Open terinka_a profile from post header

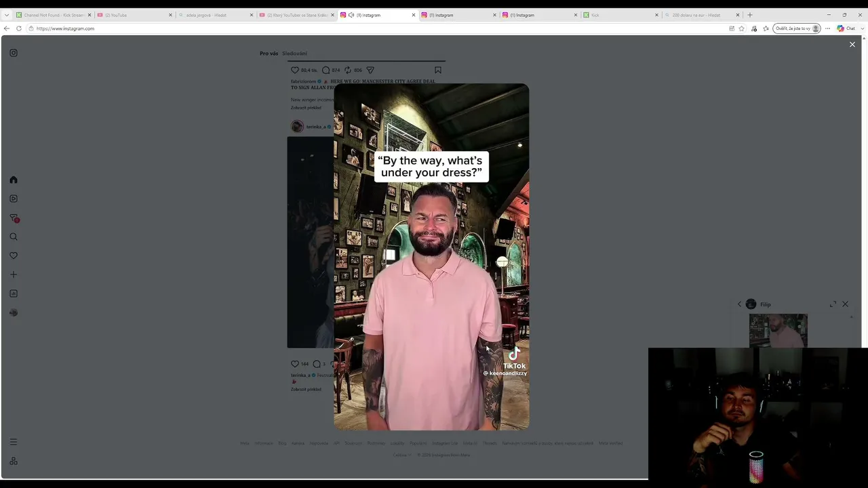[x=315, y=127]
